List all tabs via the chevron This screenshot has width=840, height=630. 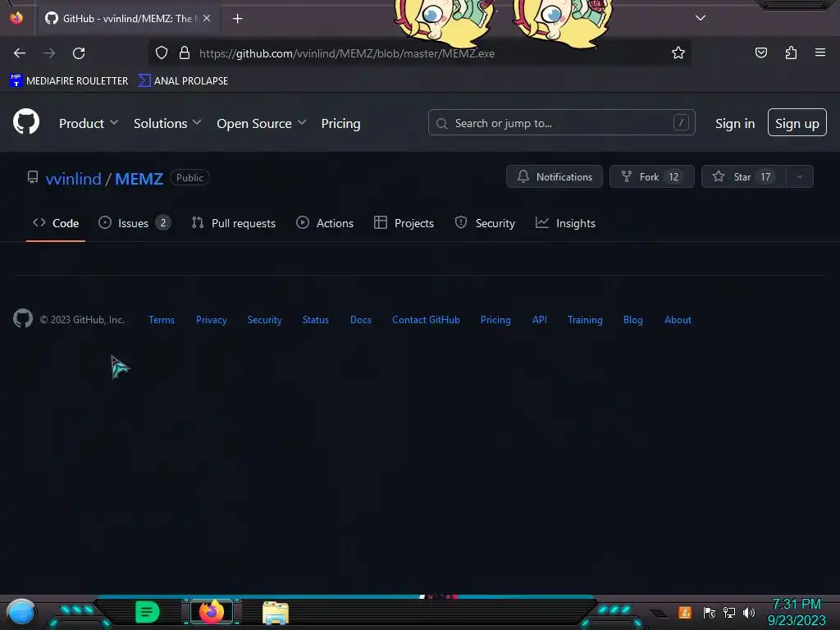tap(701, 18)
